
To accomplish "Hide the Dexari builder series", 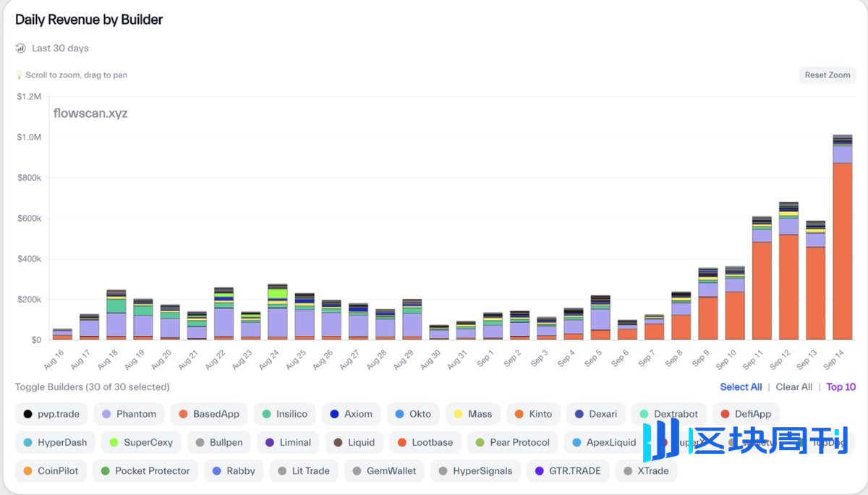I will pos(596,414).
